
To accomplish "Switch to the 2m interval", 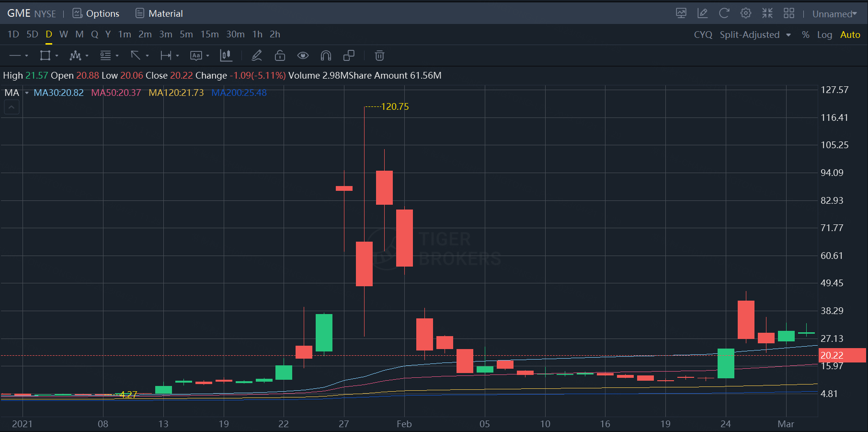I will point(145,34).
